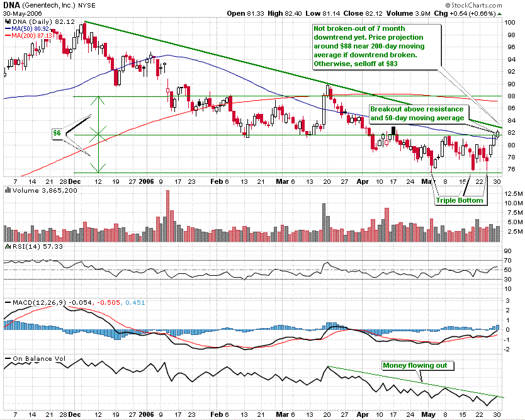This screenshot has width=525, height=420.
Task: Click the 'Chg +0.54 (+0.66%)' value
Action: click(x=465, y=13)
